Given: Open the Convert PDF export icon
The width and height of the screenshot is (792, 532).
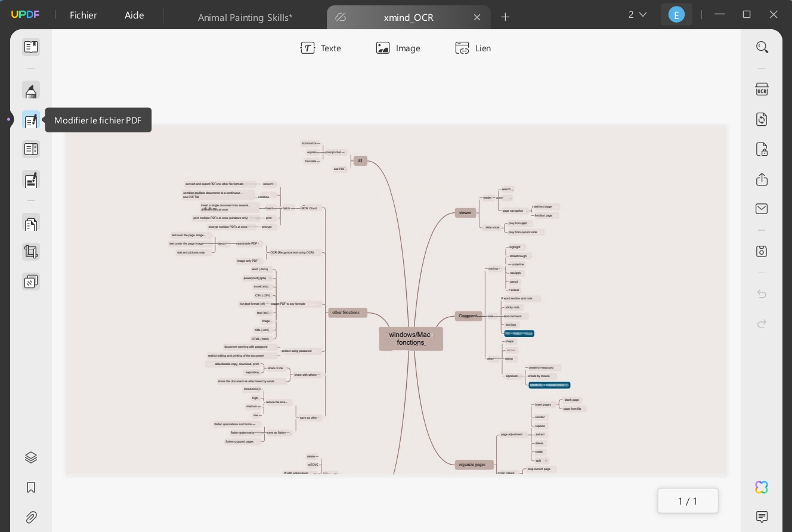Looking at the screenshot, I should 762,119.
